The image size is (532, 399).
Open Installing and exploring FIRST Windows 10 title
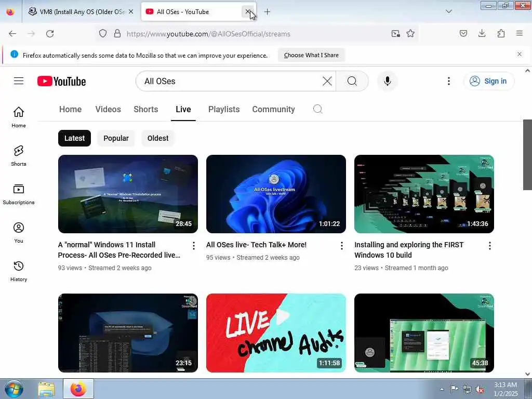[409, 250]
